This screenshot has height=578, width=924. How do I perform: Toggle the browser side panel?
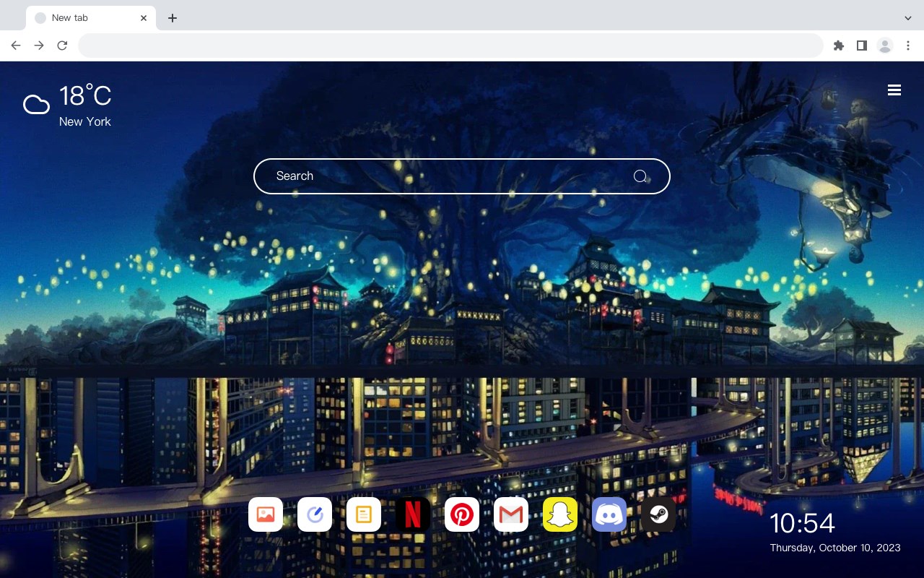click(861, 46)
